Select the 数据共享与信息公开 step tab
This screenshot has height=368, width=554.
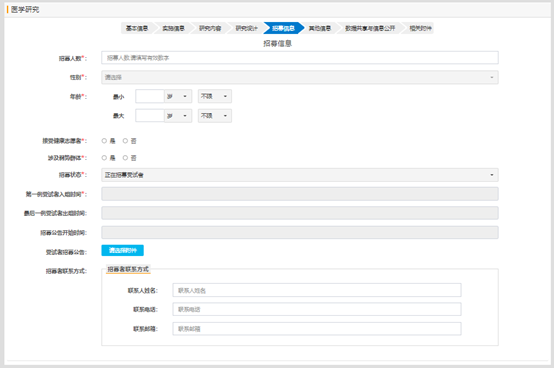pyautogui.click(x=370, y=28)
